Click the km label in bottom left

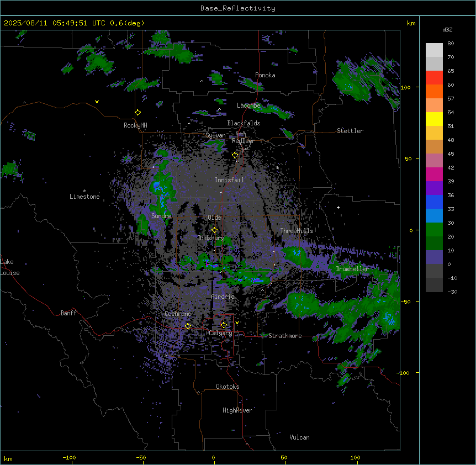(8, 458)
